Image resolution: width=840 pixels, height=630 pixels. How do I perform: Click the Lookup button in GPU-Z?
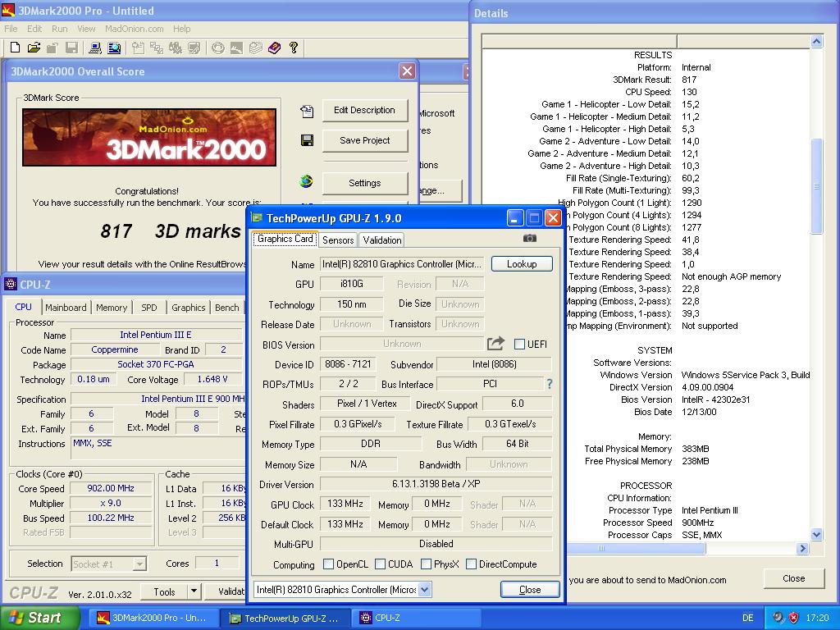(x=522, y=263)
